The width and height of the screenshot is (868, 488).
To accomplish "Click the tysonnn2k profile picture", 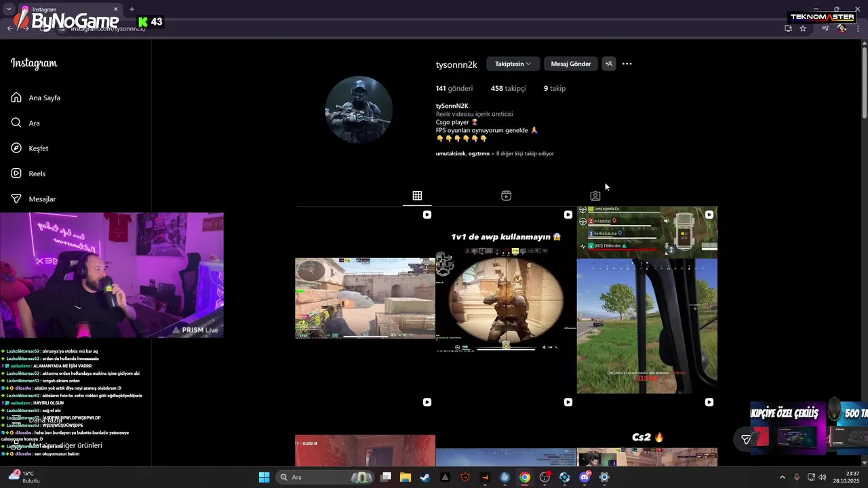I will [359, 110].
